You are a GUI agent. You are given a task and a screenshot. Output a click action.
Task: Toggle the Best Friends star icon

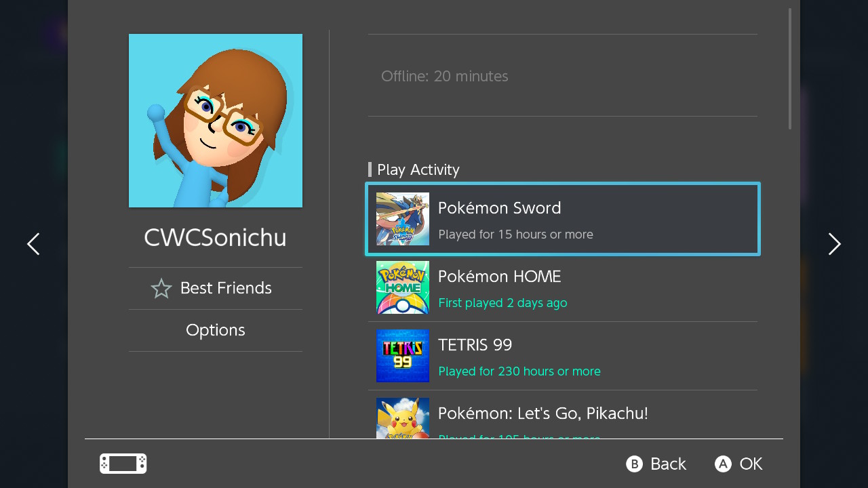pyautogui.click(x=161, y=289)
